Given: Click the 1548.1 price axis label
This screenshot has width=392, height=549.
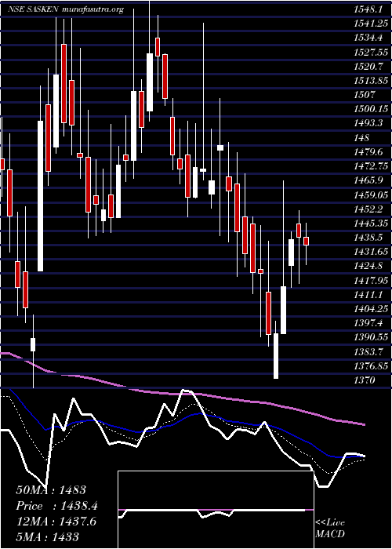Looking at the screenshot, I should click(x=370, y=9).
